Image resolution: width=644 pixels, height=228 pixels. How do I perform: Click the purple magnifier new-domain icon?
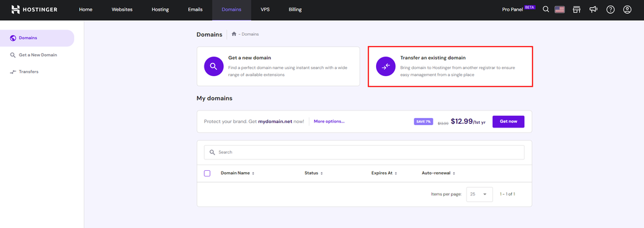point(214,67)
